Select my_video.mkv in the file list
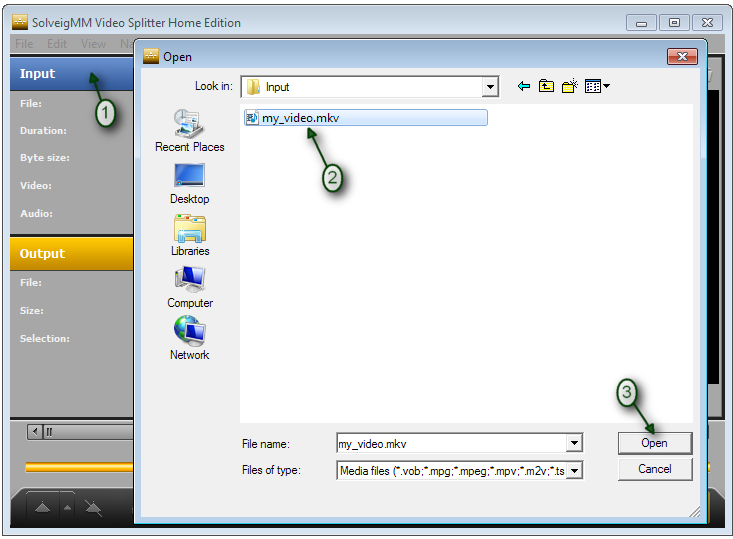This screenshot has height=539, width=733. tap(365, 118)
